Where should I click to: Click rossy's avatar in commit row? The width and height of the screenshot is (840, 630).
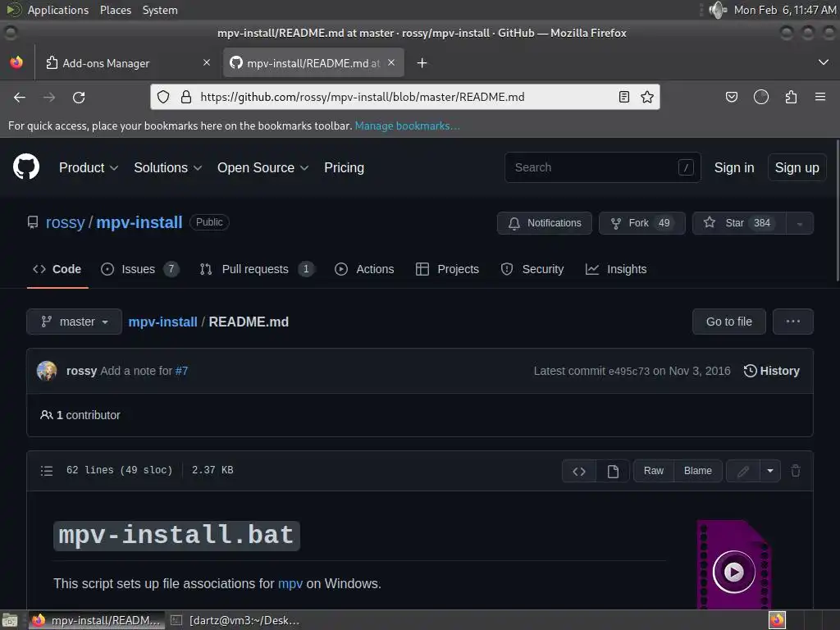point(47,371)
